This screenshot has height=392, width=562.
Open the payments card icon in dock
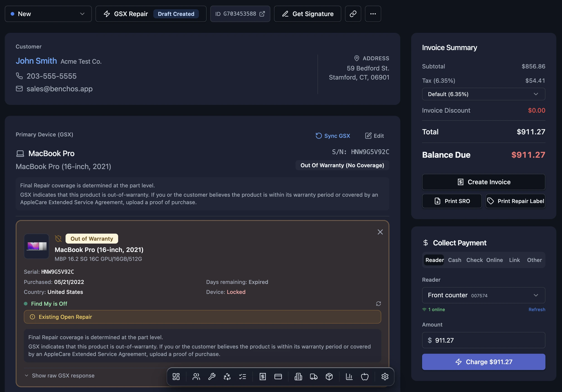278,377
